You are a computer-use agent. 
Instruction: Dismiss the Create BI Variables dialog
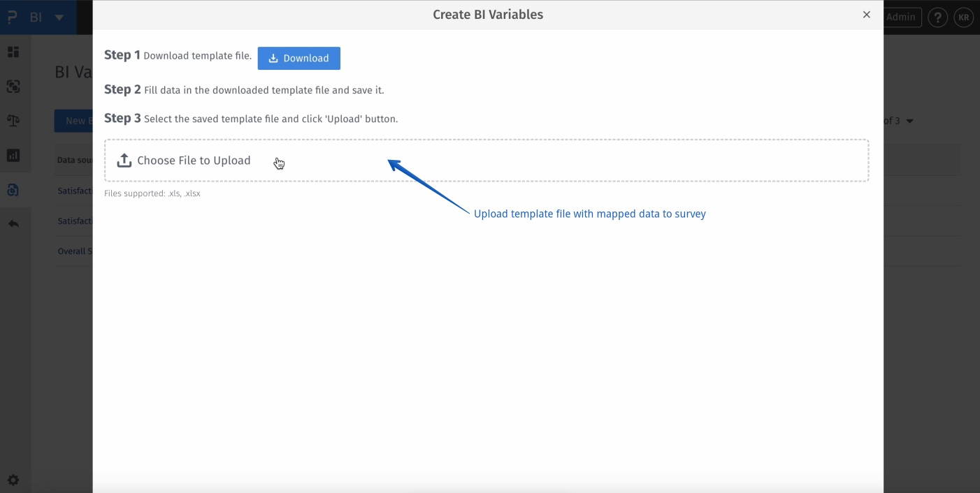click(866, 14)
